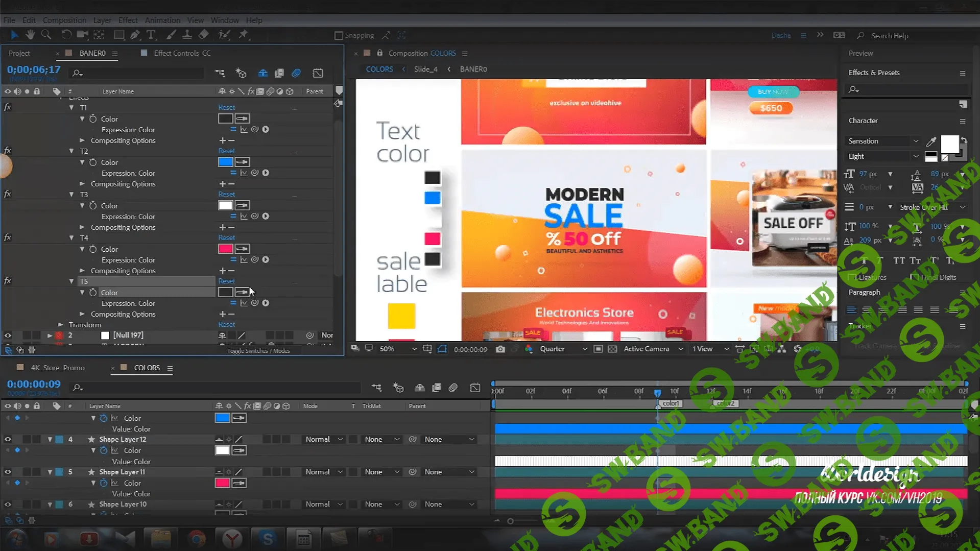Open the pink T4 Color swatch
This screenshot has height=551, width=980.
point(225,249)
